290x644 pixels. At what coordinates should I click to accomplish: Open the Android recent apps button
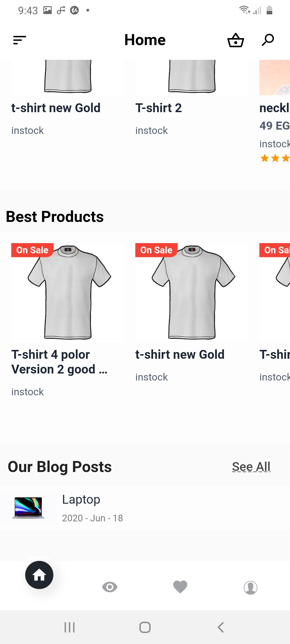(70, 627)
